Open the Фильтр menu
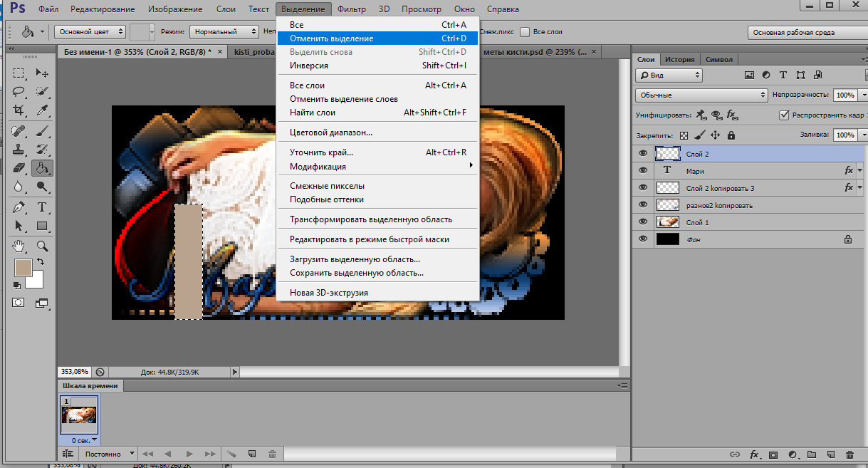 352,9
